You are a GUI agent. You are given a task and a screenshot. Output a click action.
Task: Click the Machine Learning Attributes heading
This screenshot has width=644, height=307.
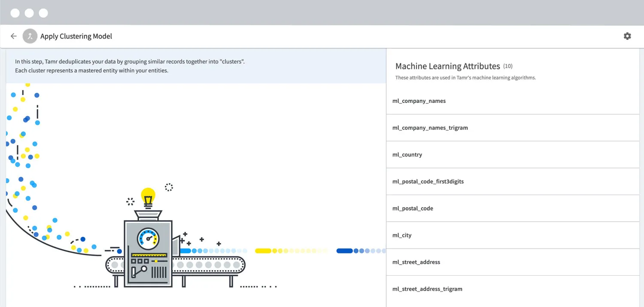click(447, 66)
